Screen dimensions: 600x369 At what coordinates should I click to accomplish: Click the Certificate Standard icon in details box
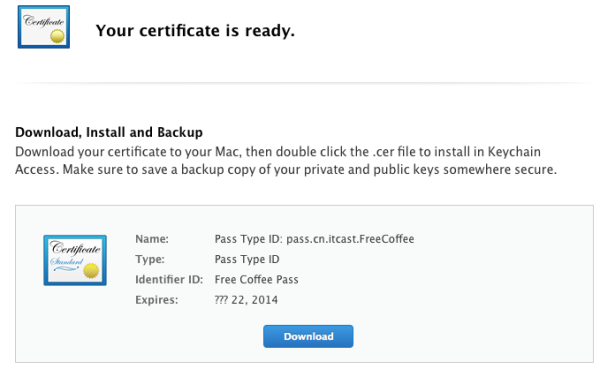(x=75, y=260)
